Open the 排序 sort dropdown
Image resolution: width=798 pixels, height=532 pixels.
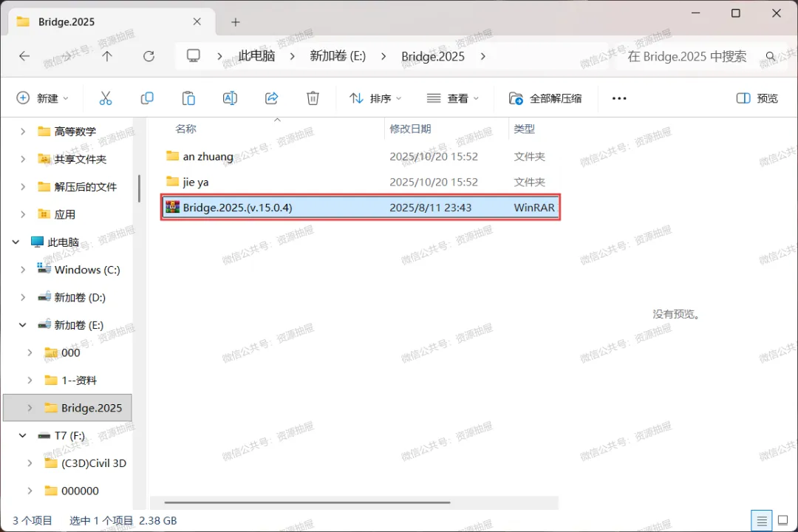click(375, 98)
